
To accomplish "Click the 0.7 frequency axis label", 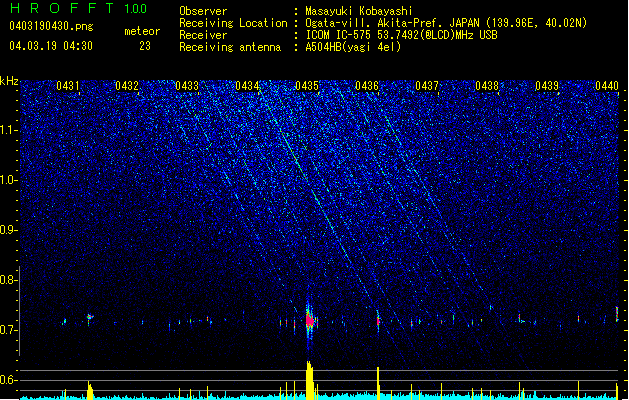I will tap(8, 330).
